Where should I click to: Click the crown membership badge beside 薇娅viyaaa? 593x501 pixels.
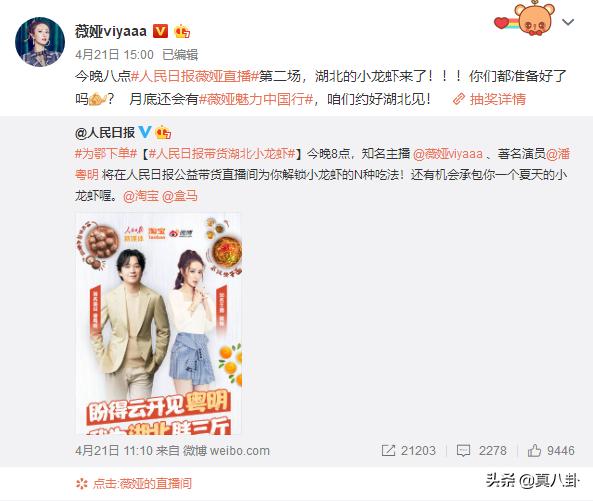(182, 31)
